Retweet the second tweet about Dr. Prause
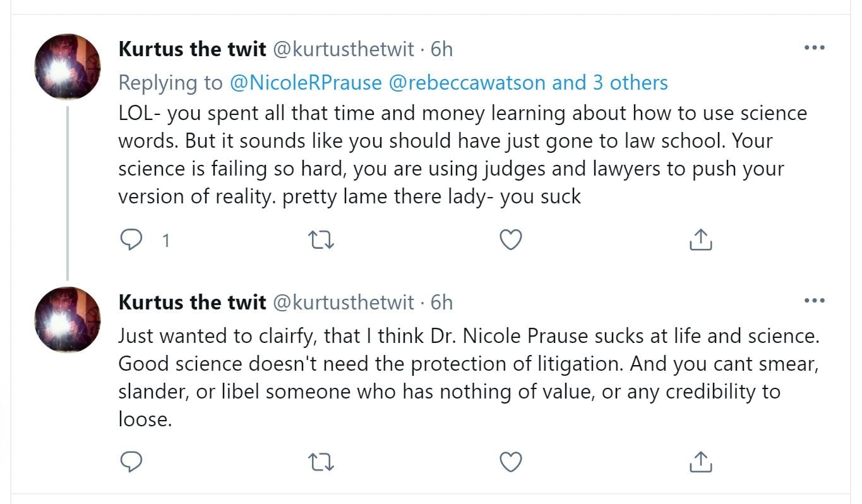The height and width of the screenshot is (504, 862). (321, 462)
